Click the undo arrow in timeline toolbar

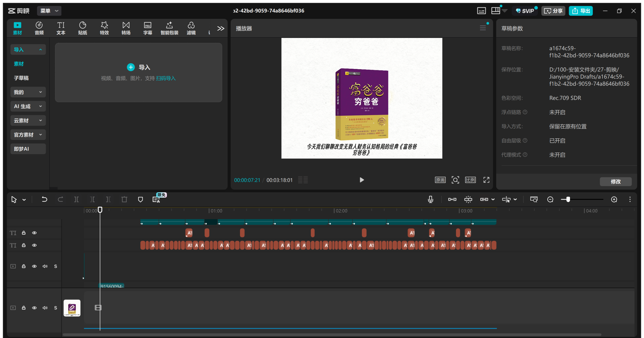coord(44,199)
